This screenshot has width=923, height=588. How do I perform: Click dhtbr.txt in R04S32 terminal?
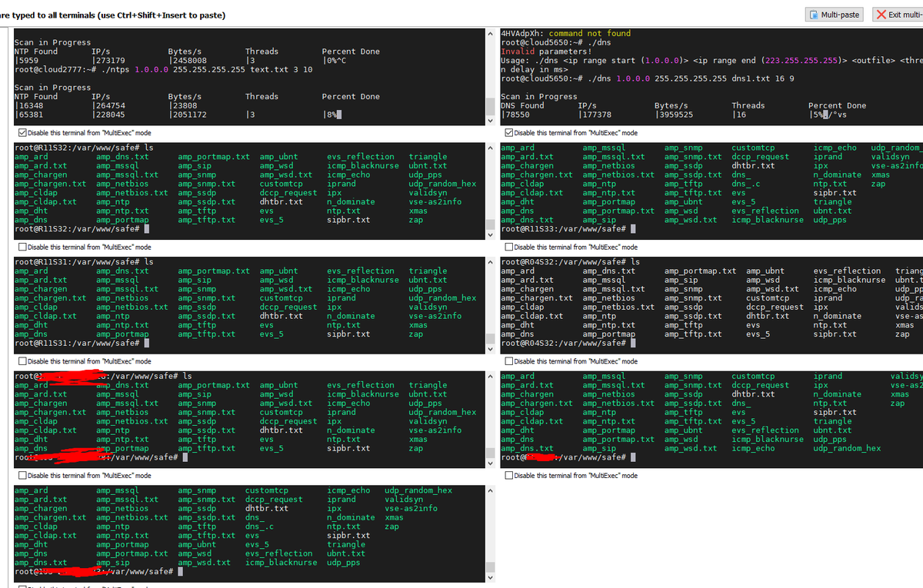(x=768, y=316)
